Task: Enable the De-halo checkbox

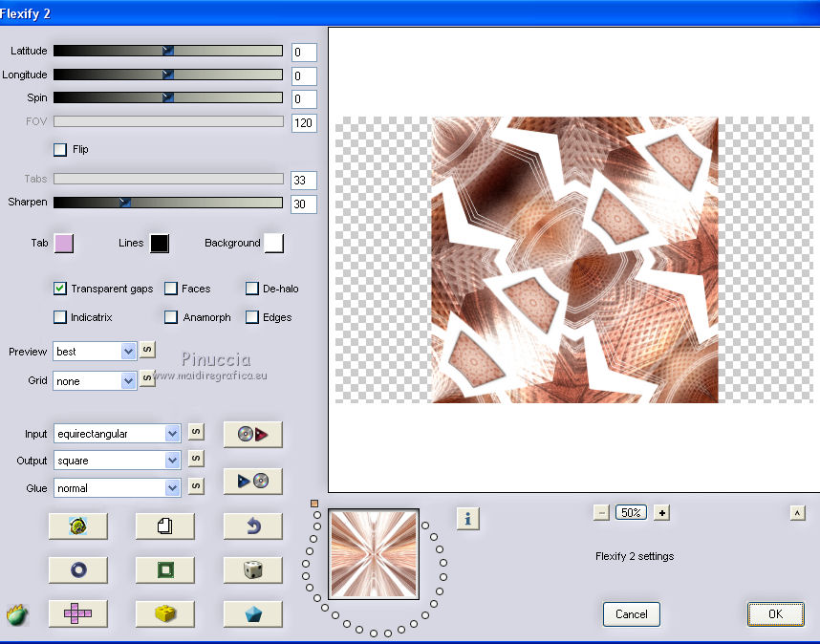Action: (x=252, y=289)
